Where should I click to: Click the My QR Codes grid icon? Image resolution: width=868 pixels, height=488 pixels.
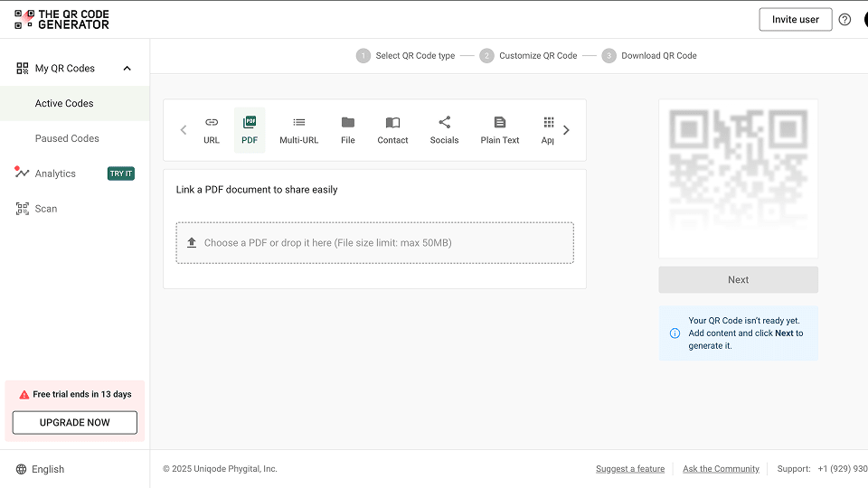click(22, 68)
